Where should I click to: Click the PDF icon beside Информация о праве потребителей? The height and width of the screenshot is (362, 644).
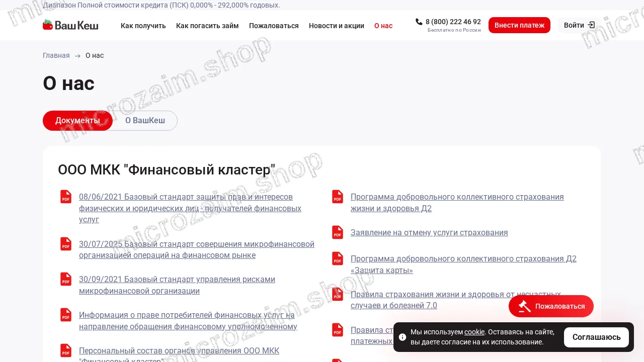click(66, 315)
